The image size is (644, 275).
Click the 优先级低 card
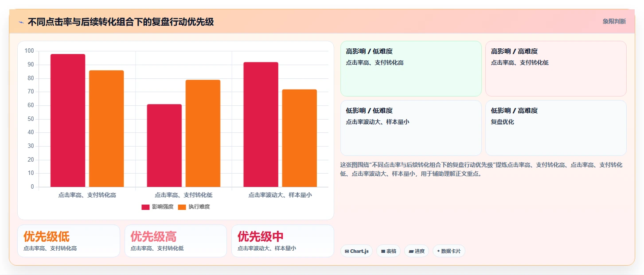pyautogui.click(x=69, y=241)
